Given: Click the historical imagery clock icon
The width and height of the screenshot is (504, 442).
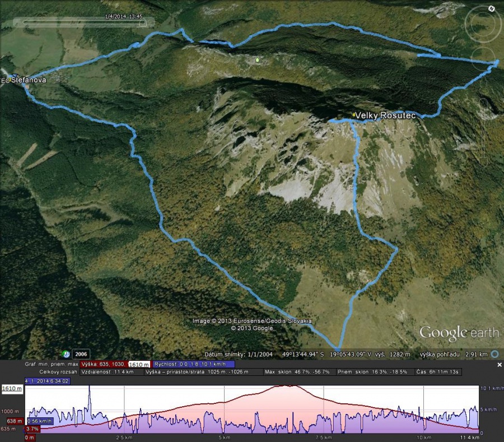Looking at the screenshot, I should point(66,354).
